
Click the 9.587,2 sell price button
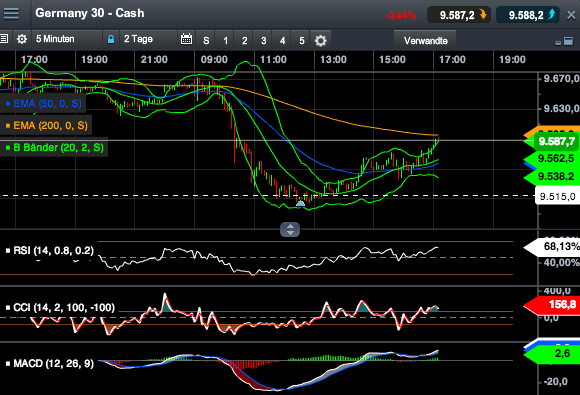459,15
